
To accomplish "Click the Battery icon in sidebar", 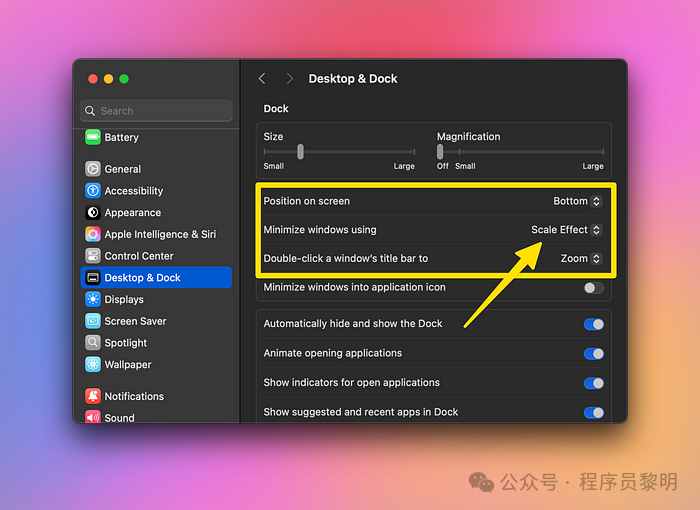I will 93,137.
